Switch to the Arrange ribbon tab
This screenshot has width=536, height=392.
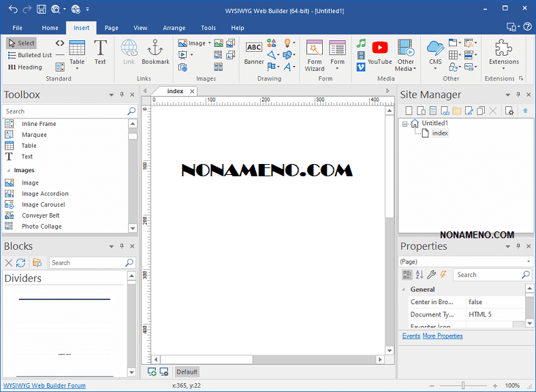pos(174,28)
